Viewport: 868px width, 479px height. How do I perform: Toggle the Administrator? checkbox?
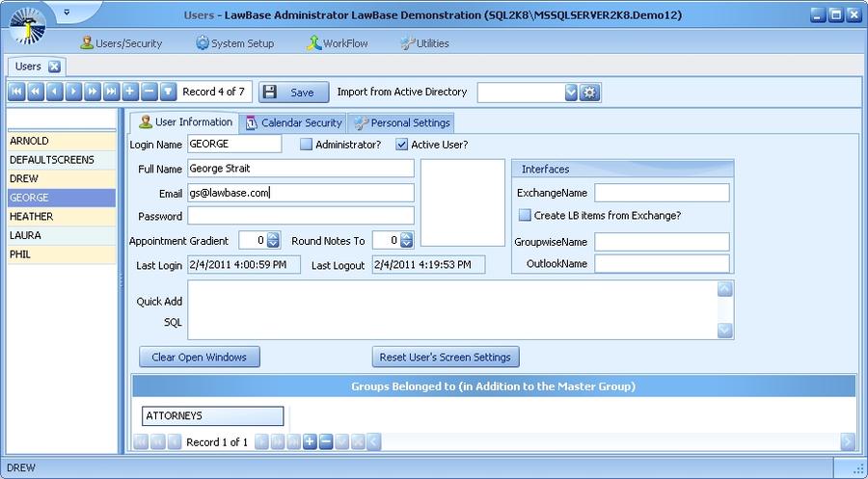(x=306, y=145)
